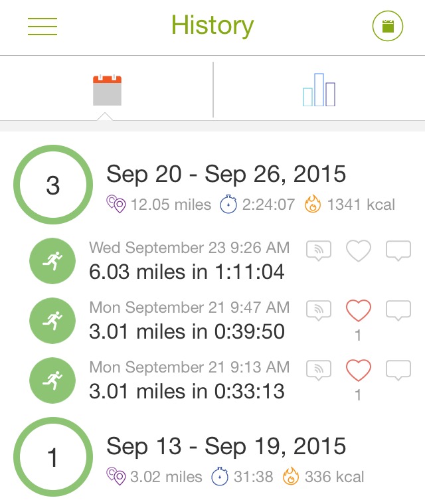
Task: Open the hamburger menu
Action: click(42, 27)
